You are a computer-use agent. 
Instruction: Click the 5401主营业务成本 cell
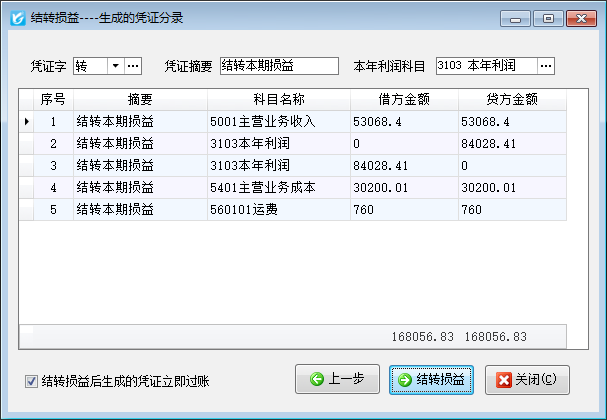point(277,187)
